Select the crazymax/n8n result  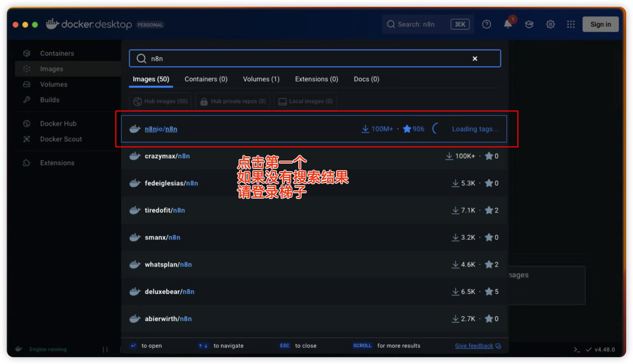point(314,156)
